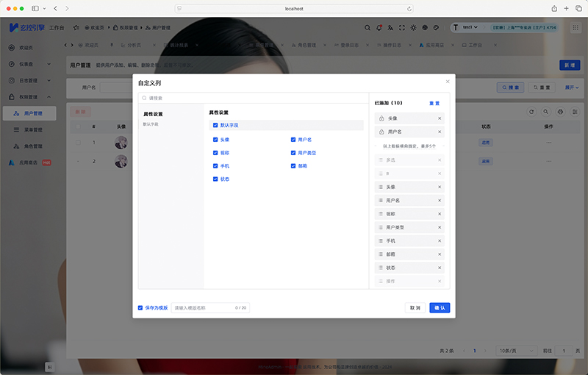Toggle the 保存为模版 checkbox
This screenshot has width=588, height=375.
140,308
